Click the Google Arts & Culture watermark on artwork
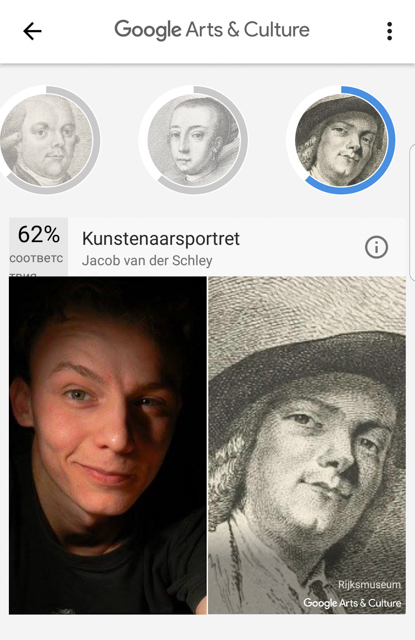Screen dimensions: 415x640 click(352, 603)
